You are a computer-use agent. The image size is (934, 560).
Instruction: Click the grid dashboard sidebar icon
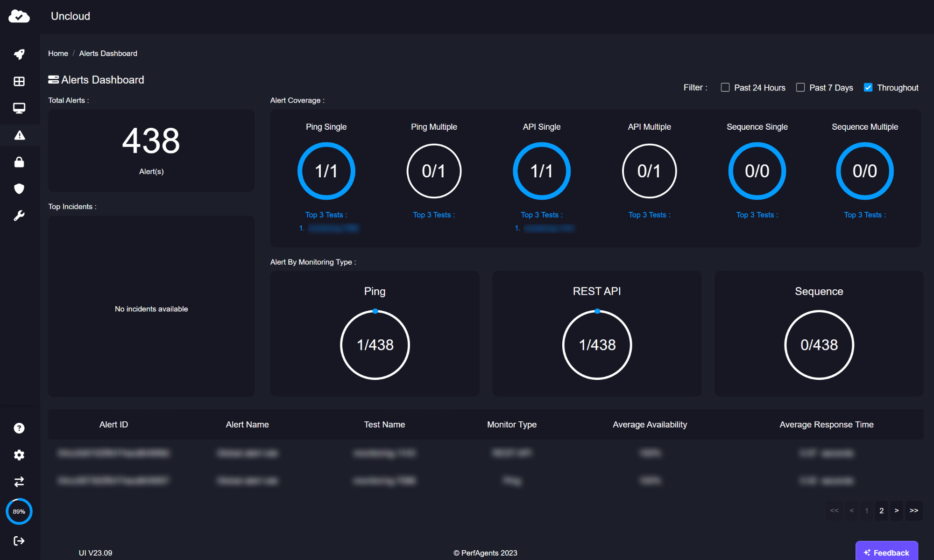(19, 81)
